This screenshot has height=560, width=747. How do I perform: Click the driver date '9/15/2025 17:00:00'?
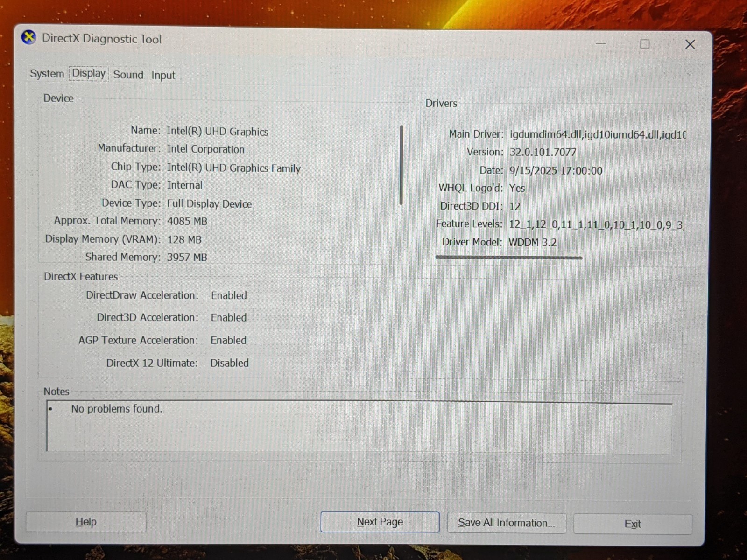(x=556, y=170)
